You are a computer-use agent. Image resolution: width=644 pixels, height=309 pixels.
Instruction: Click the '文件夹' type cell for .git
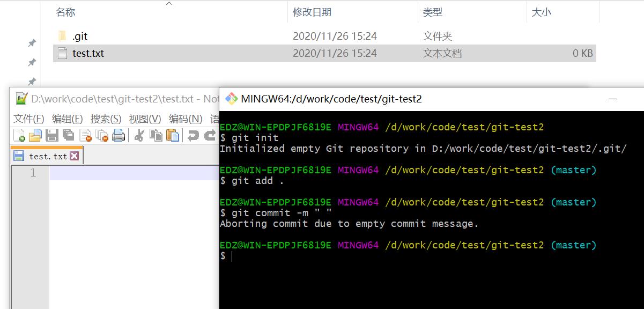(438, 36)
